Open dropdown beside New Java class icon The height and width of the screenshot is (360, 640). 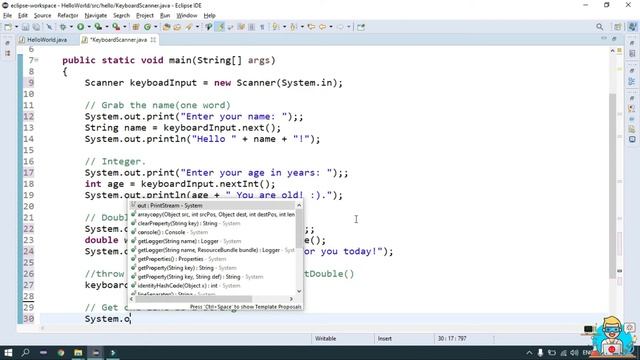(156, 27)
